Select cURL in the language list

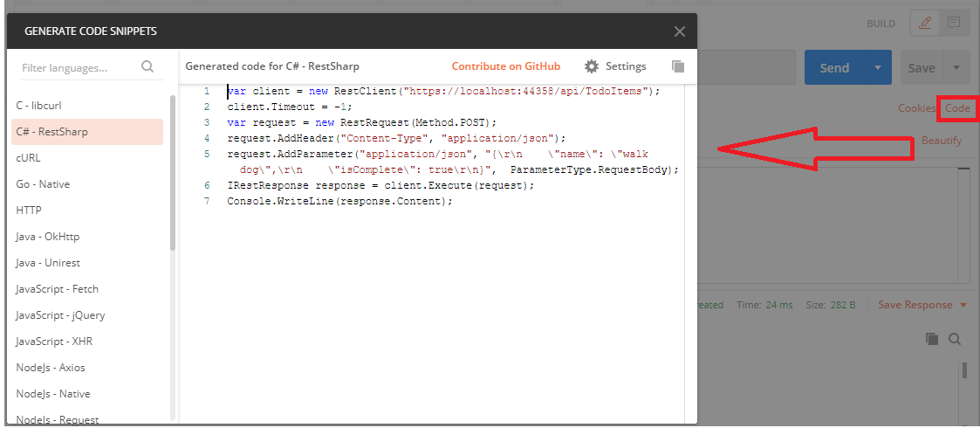pos(87,158)
